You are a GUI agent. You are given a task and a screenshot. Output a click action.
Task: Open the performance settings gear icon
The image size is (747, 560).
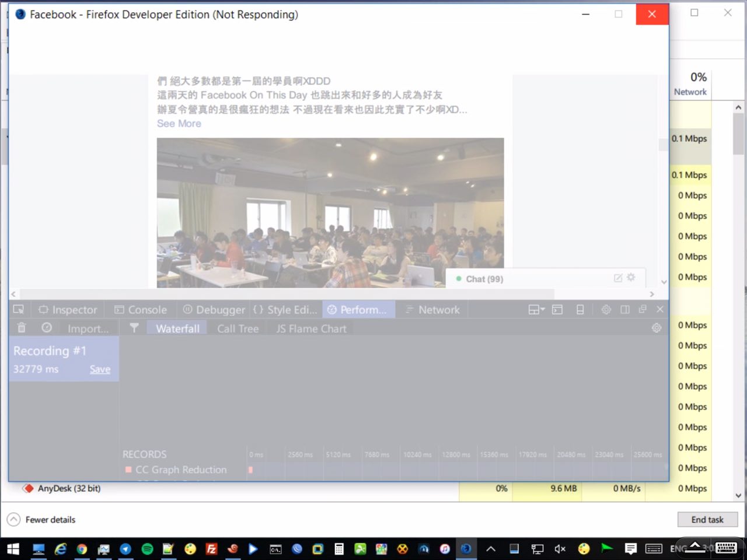click(657, 328)
